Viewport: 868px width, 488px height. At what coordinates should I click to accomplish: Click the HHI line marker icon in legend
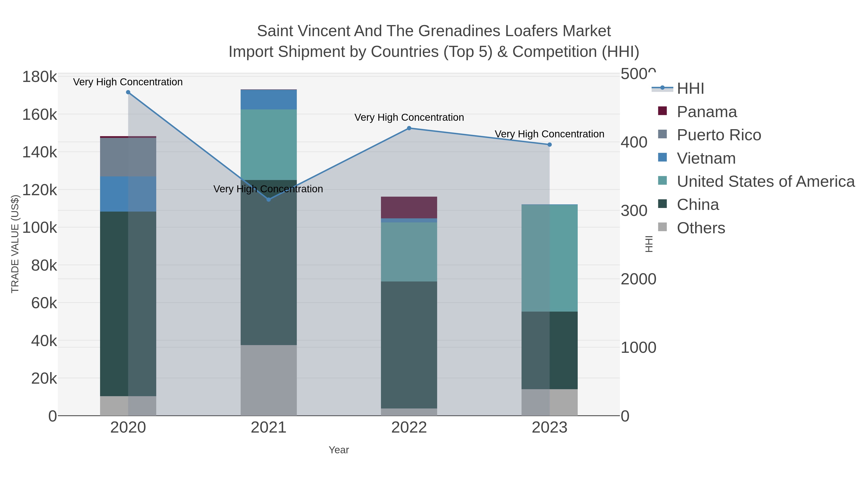click(662, 88)
